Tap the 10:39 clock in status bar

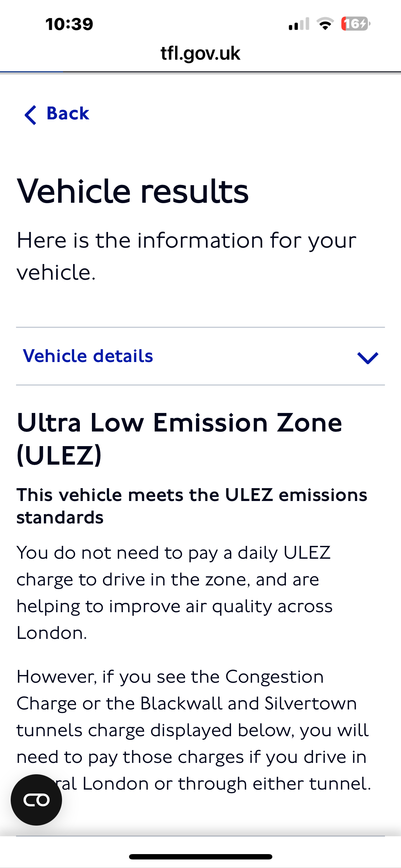[69, 24]
